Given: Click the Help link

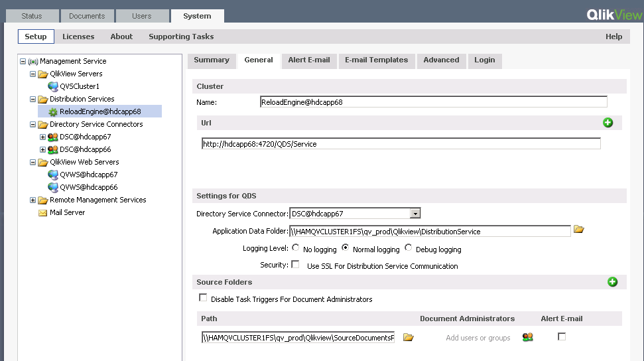Looking at the screenshot, I should pyautogui.click(x=613, y=36).
